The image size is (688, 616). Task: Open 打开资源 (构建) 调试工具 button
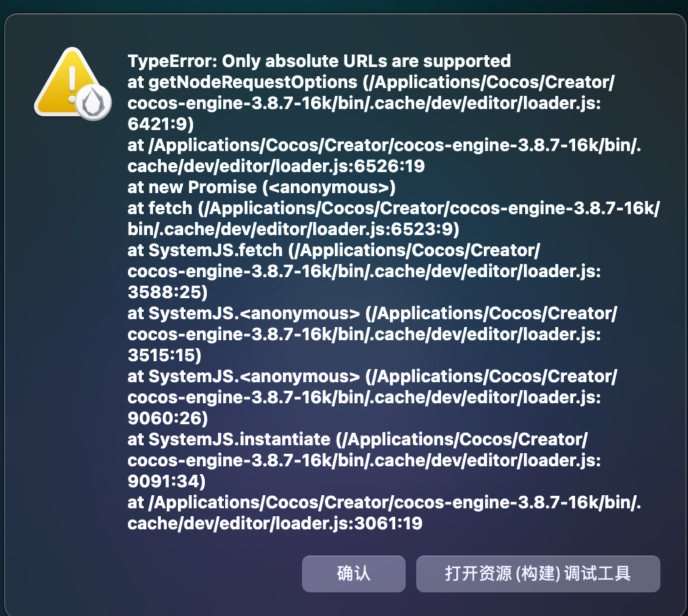pos(538,573)
